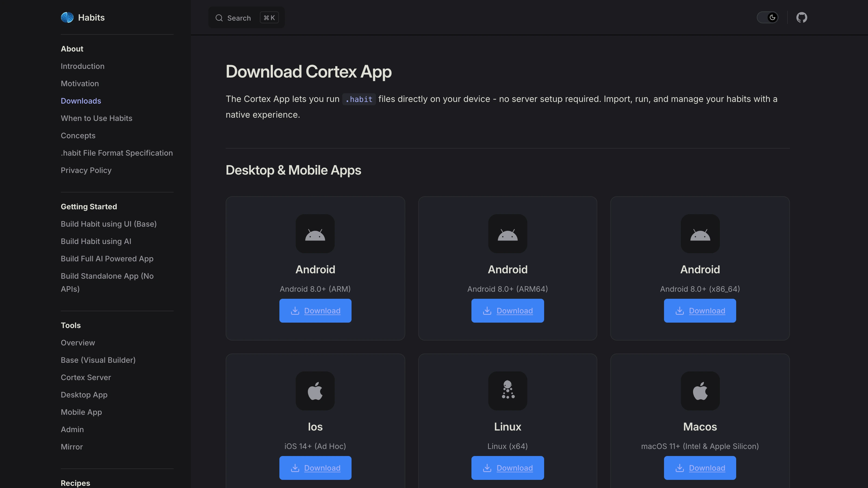Click the Habits site title
868x488 pixels.
coord(91,18)
